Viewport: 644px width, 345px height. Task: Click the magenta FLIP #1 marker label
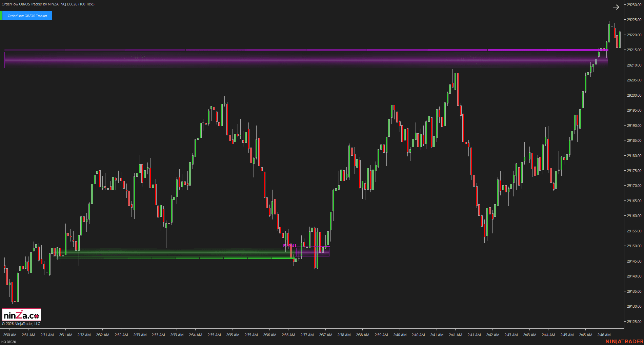[289, 246]
